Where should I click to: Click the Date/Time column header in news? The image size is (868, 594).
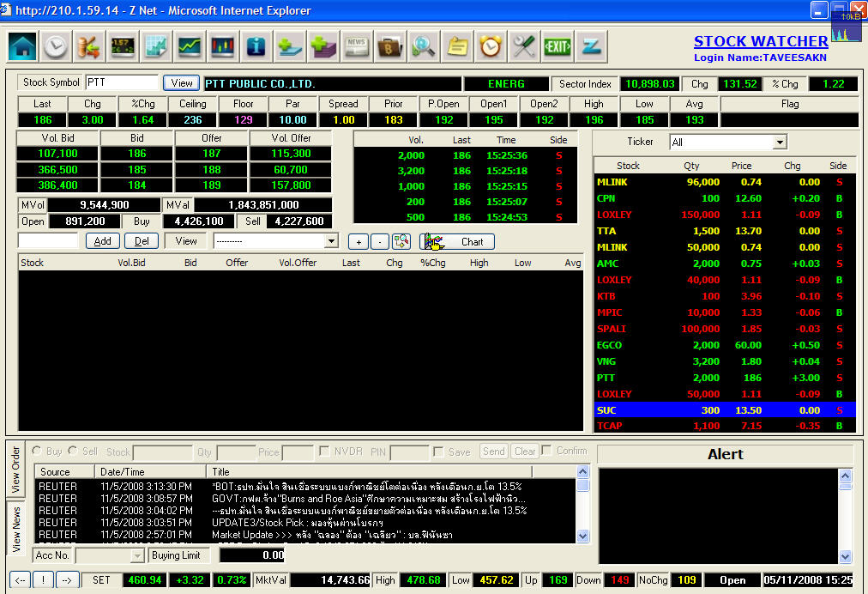click(150, 471)
